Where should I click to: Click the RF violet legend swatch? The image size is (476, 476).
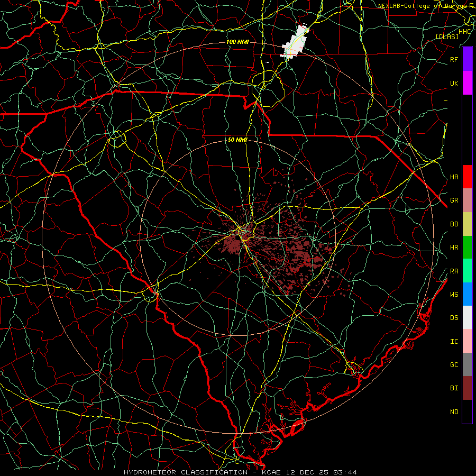[467, 59]
